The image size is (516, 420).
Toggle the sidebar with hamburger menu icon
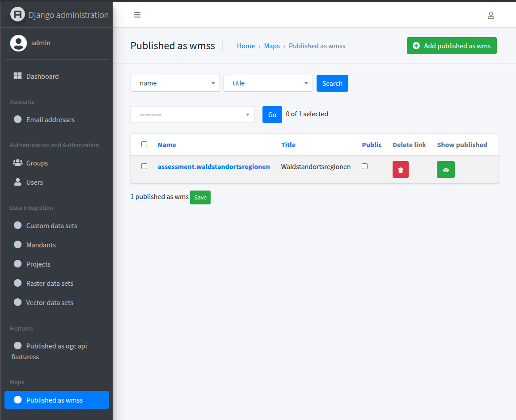[x=137, y=15]
